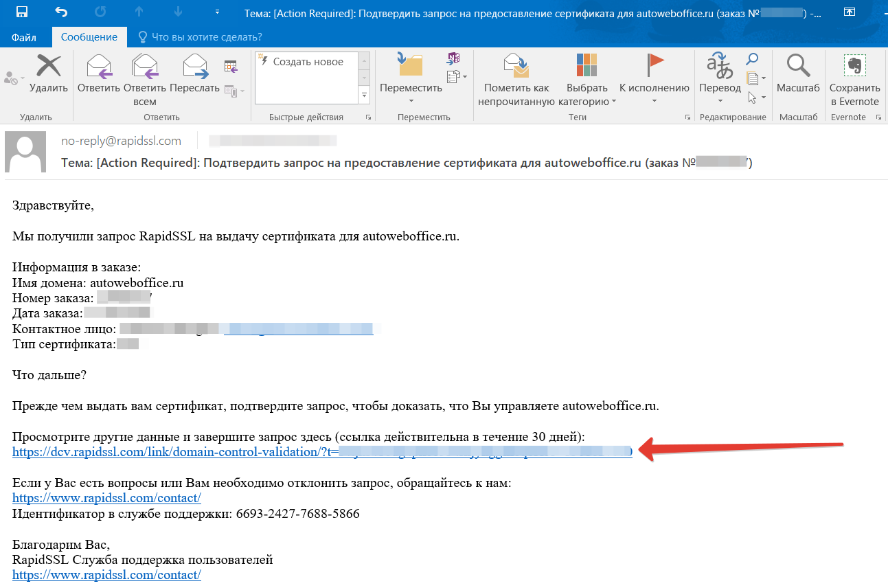Send the message to OneNote
The width and height of the screenshot is (888, 588).
pos(453,58)
